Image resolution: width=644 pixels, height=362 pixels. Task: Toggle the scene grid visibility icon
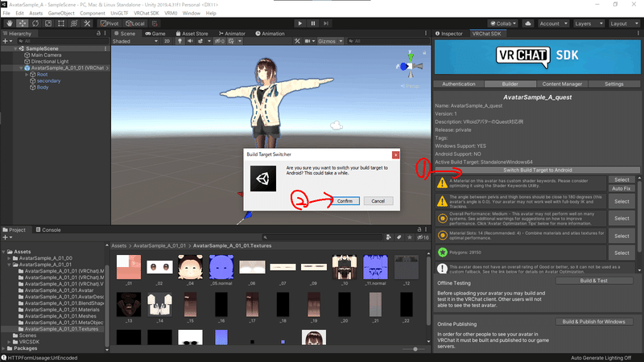pos(232,41)
